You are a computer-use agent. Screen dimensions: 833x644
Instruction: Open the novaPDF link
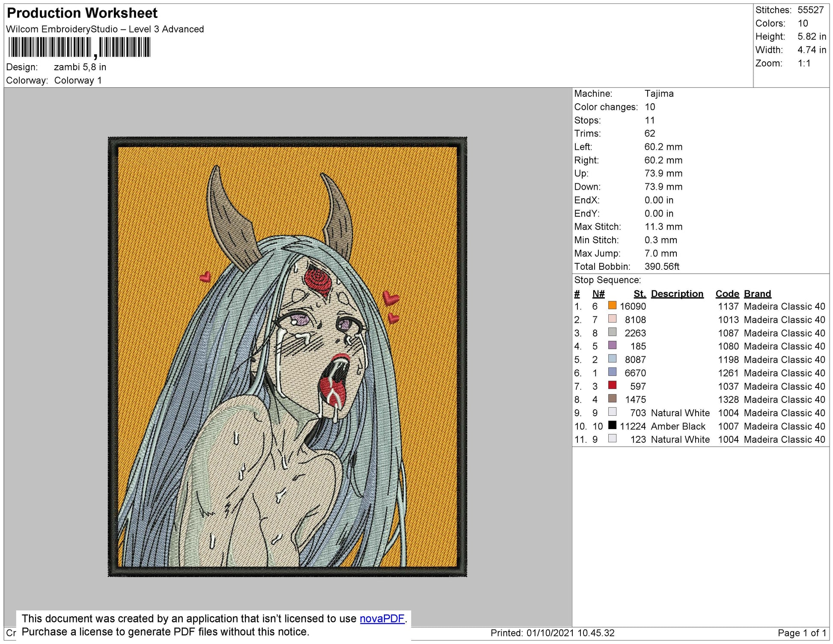[382, 619]
